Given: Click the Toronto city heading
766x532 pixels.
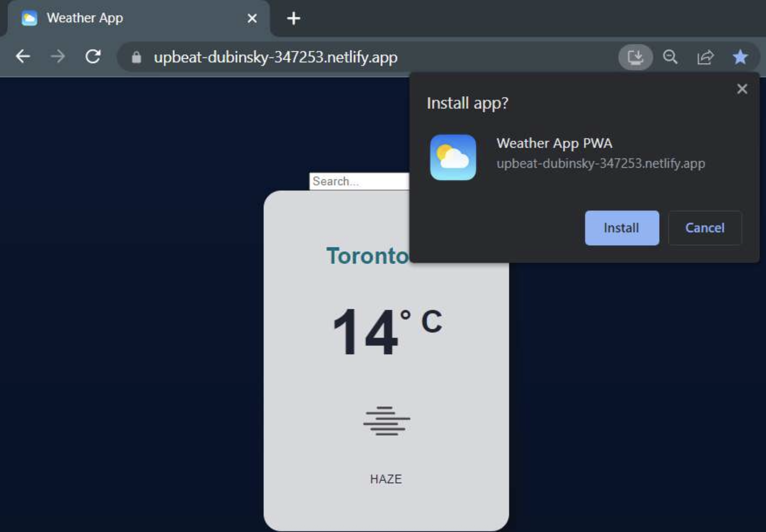Looking at the screenshot, I should (x=367, y=256).
